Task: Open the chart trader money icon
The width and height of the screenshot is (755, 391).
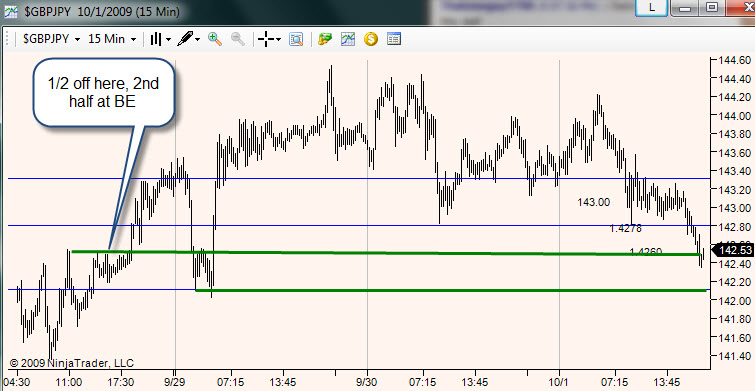Action: coord(325,39)
